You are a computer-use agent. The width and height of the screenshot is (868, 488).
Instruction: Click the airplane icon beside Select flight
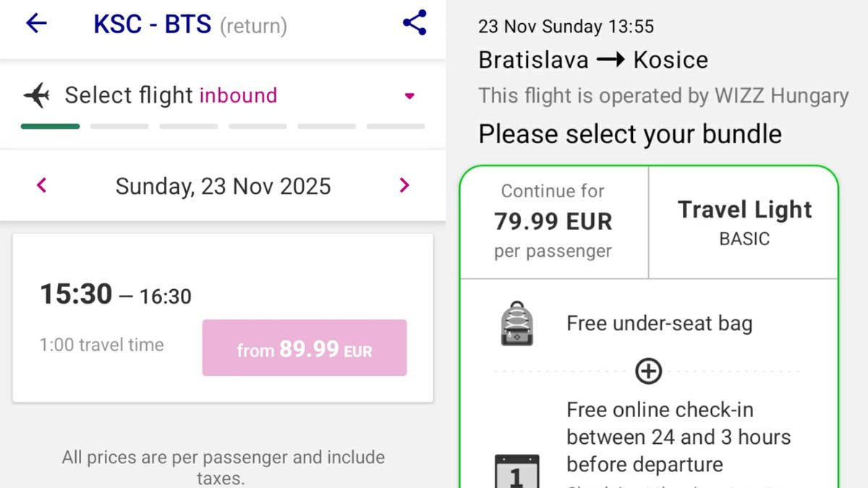(36, 95)
